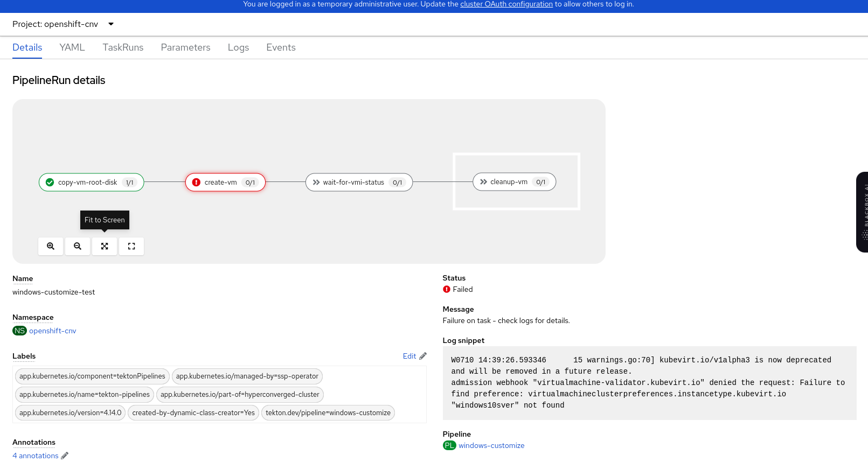Click label tekton.dev/pipeline=windows-customize
The image size is (868, 462).
(328, 413)
